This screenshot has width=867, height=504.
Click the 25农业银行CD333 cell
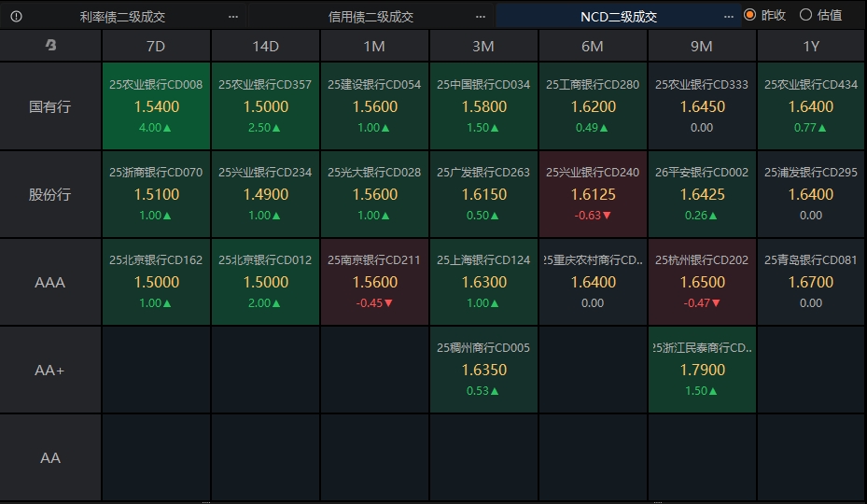[702, 106]
